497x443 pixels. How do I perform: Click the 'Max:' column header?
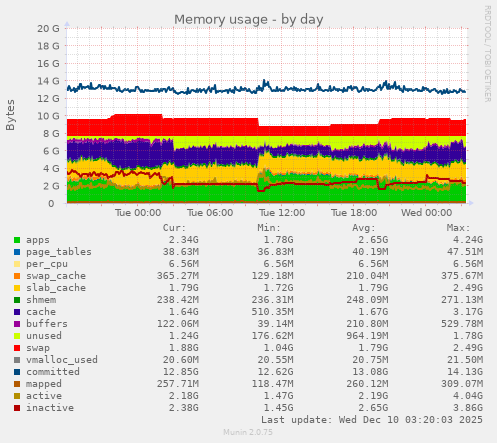(458, 228)
